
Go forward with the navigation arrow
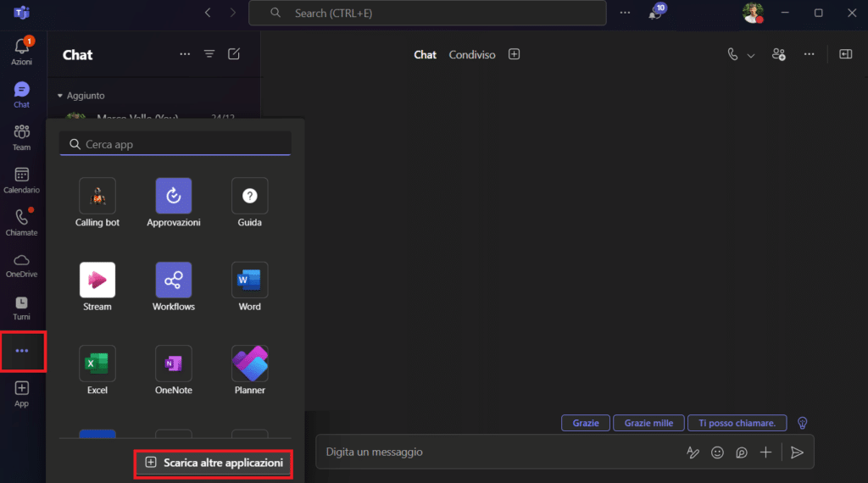[232, 13]
